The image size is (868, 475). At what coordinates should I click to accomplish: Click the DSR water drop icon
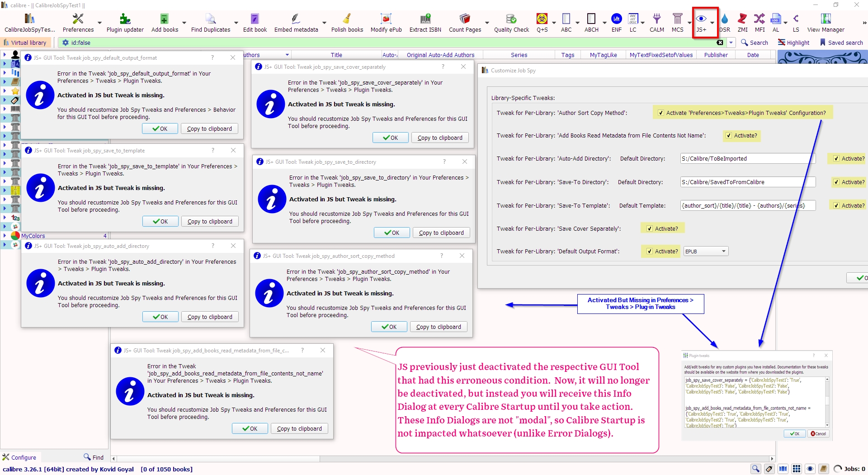(725, 23)
